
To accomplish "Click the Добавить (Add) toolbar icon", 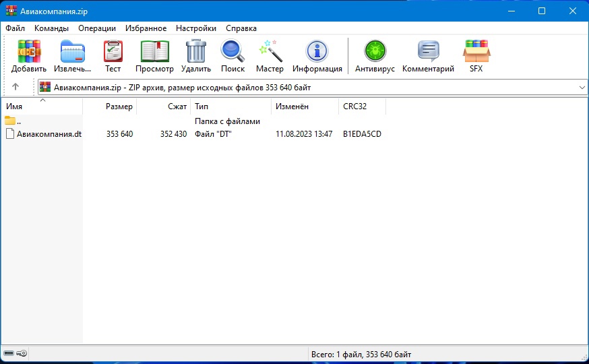I will [29, 52].
